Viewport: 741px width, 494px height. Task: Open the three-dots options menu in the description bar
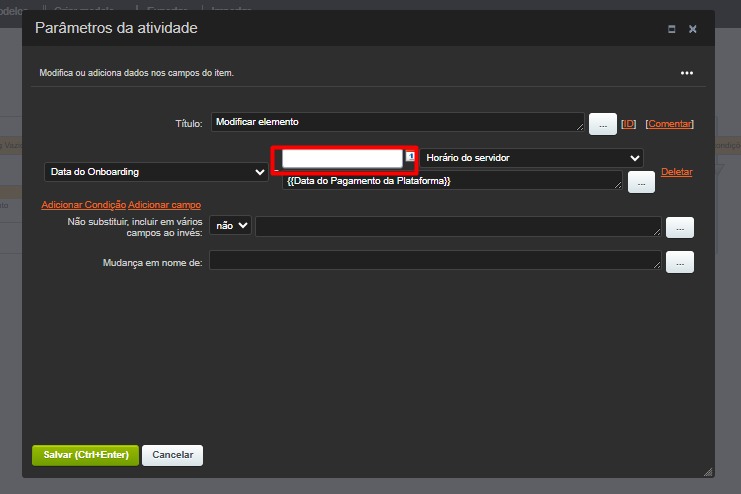pyautogui.click(x=687, y=73)
